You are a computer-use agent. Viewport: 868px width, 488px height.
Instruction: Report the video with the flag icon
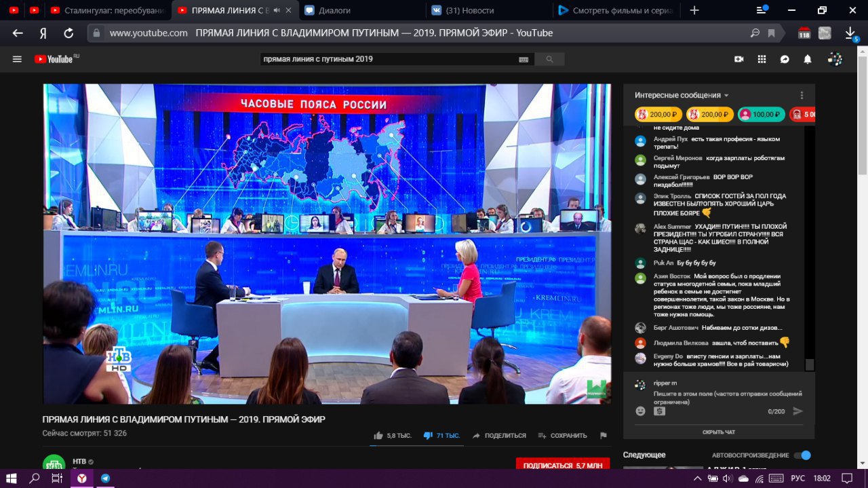coord(604,435)
